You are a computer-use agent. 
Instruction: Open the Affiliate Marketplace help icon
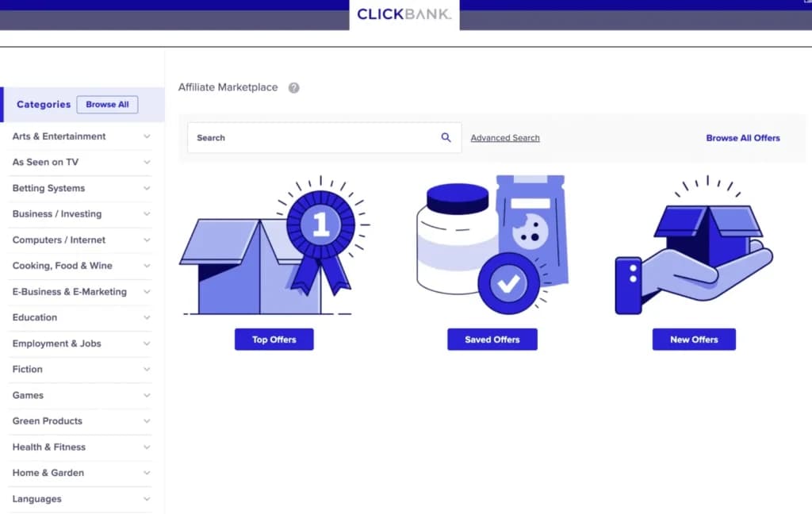click(x=293, y=87)
